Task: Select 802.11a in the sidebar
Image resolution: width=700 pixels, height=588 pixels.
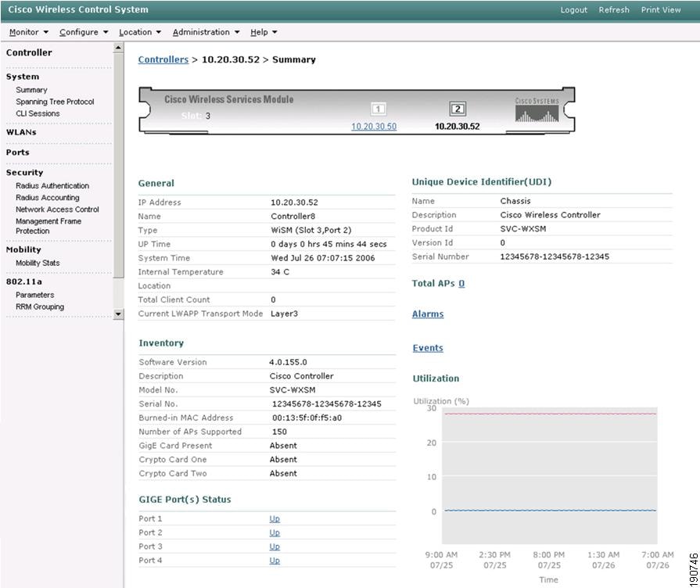Action: coord(23,281)
